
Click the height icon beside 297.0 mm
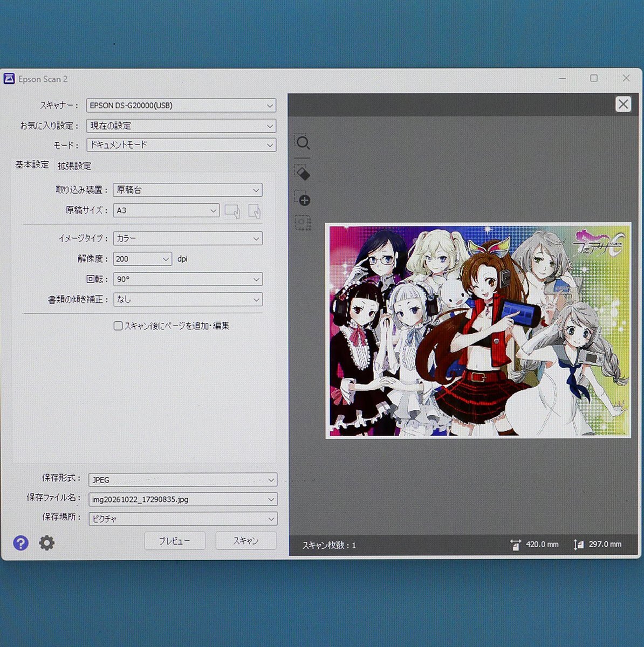(579, 545)
